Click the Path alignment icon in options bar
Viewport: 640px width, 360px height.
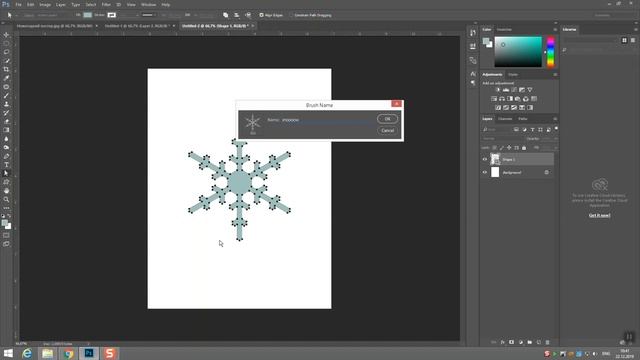[237, 15]
